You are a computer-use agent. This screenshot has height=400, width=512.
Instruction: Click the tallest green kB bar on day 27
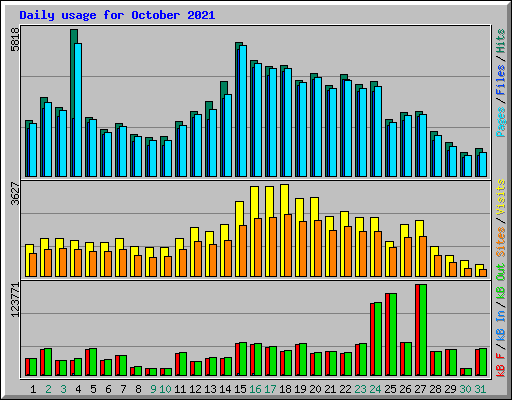(x=423, y=330)
